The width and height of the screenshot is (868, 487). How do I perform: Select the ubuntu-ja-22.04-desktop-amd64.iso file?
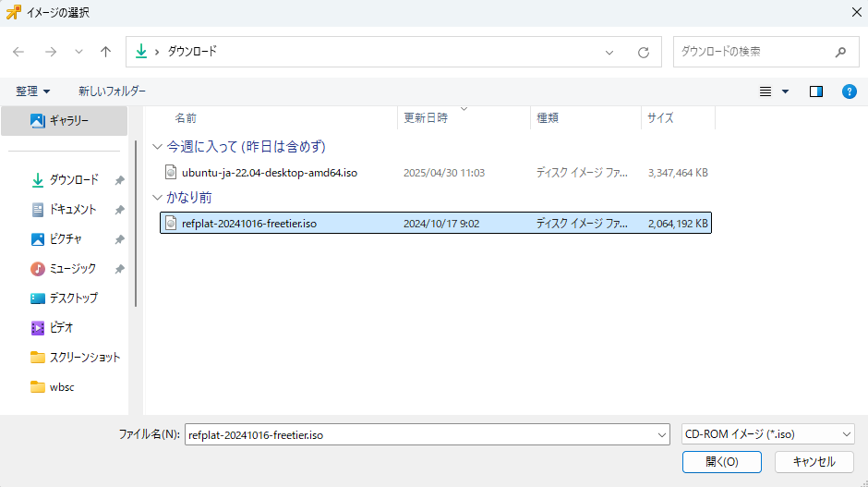[x=269, y=172]
